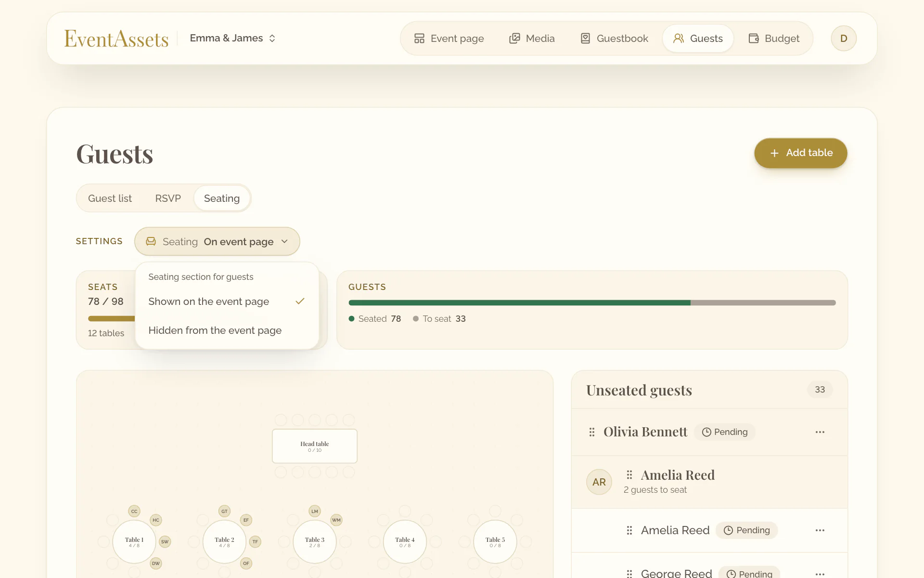Select Table 3 on the floor plan
The width and height of the screenshot is (924, 578).
[315, 542]
